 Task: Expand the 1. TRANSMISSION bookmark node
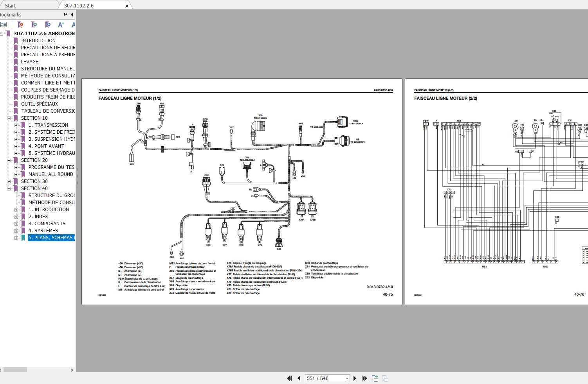pyautogui.click(x=16, y=125)
